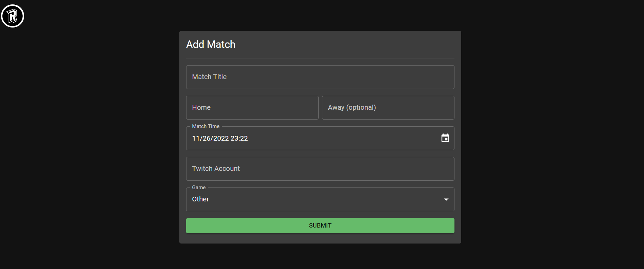Click the Away (optional) placeholder text
644x269 pixels.
click(352, 107)
